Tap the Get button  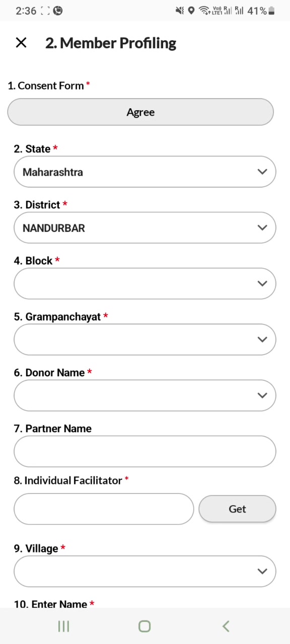(237, 509)
